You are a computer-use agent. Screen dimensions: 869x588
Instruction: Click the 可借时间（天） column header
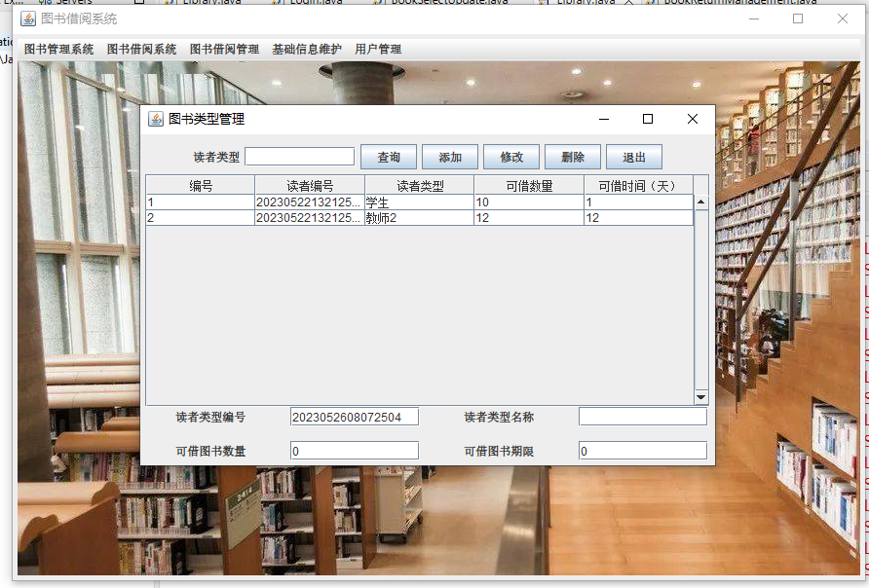(638, 186)
